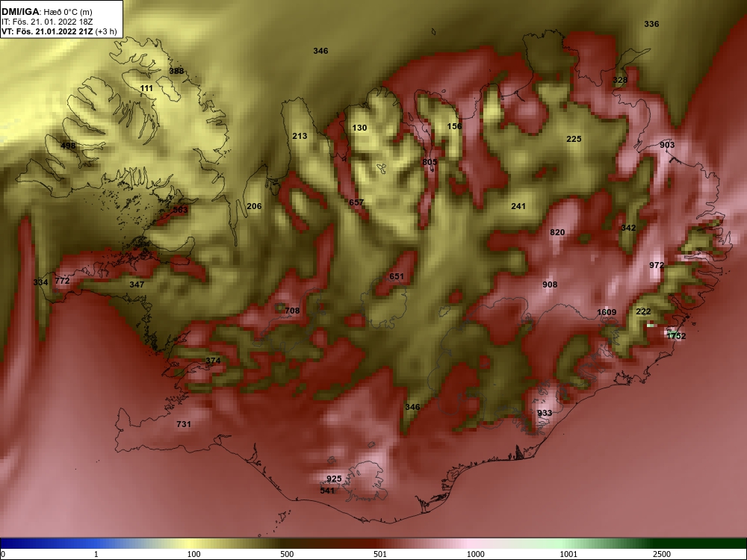Select the 206 value label
This screenshot has height=560, width=747.
(x=255, y=206)
